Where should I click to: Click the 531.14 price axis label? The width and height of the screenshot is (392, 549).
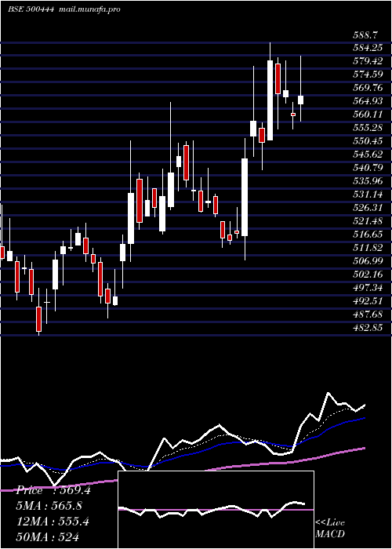click(x=368, y=195)
